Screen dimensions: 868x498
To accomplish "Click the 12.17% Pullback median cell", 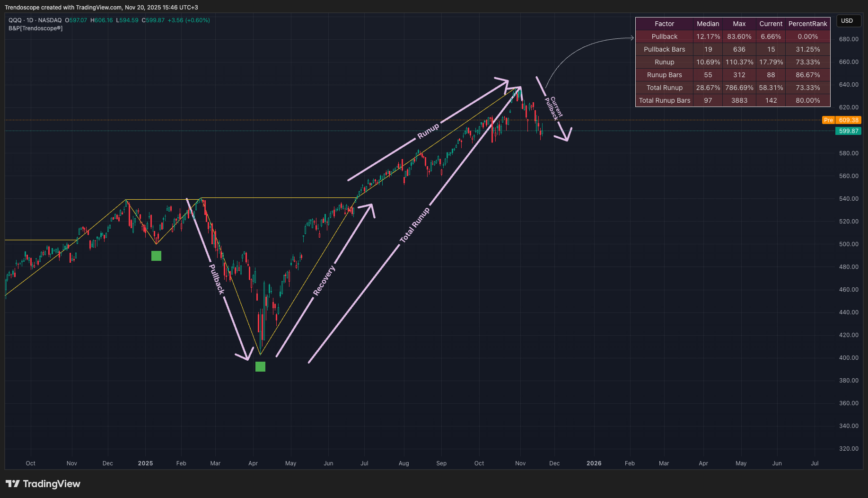I will (x=708, y=36).
